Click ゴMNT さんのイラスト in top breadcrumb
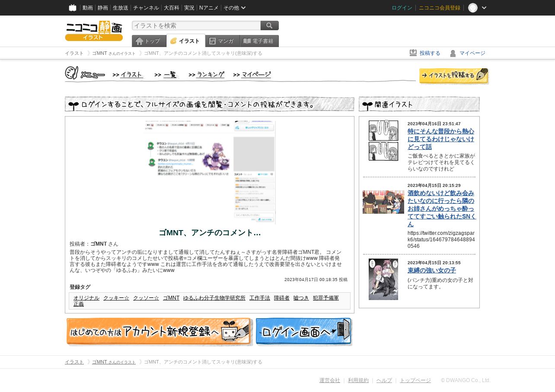This screenshot has height=392, width=555. click(x=114, y=53)
